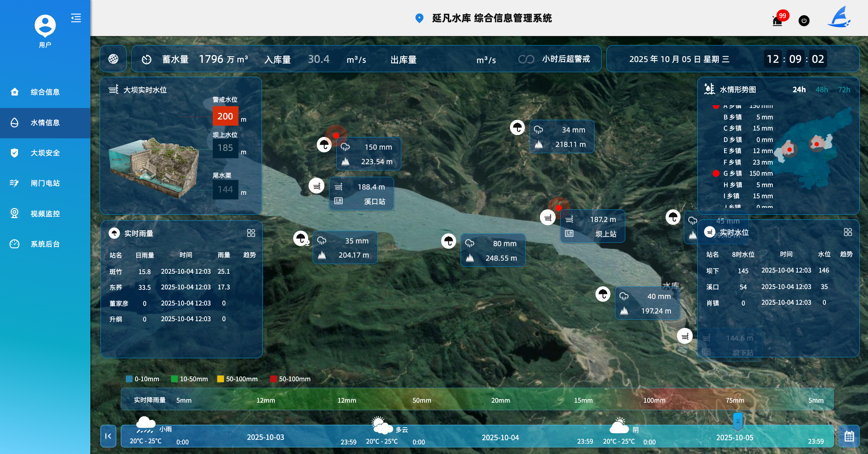Open the notifications bell with badge 99
The height and width of the screenshot is (454, 868).
(x=777, y=20)
